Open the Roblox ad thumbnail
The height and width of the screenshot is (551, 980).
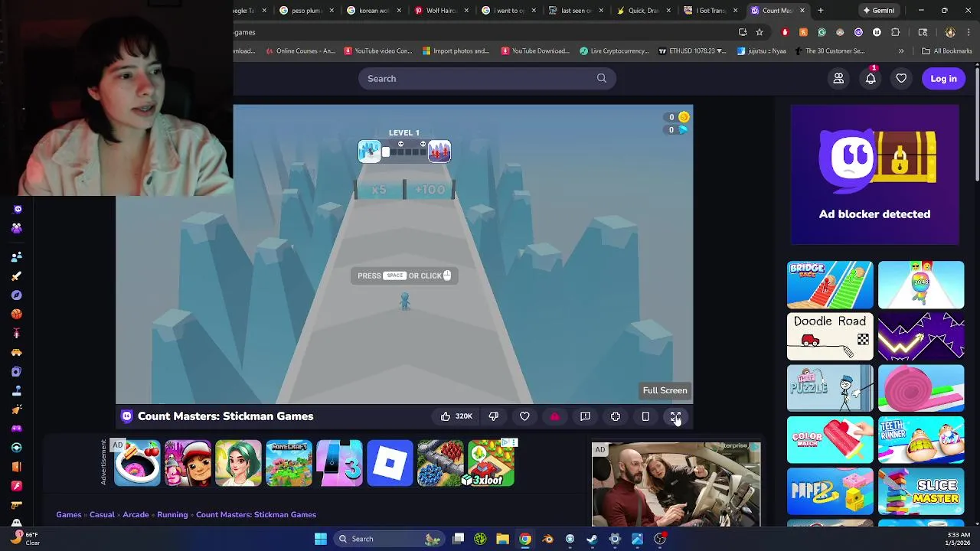click(x=390, y=463)
